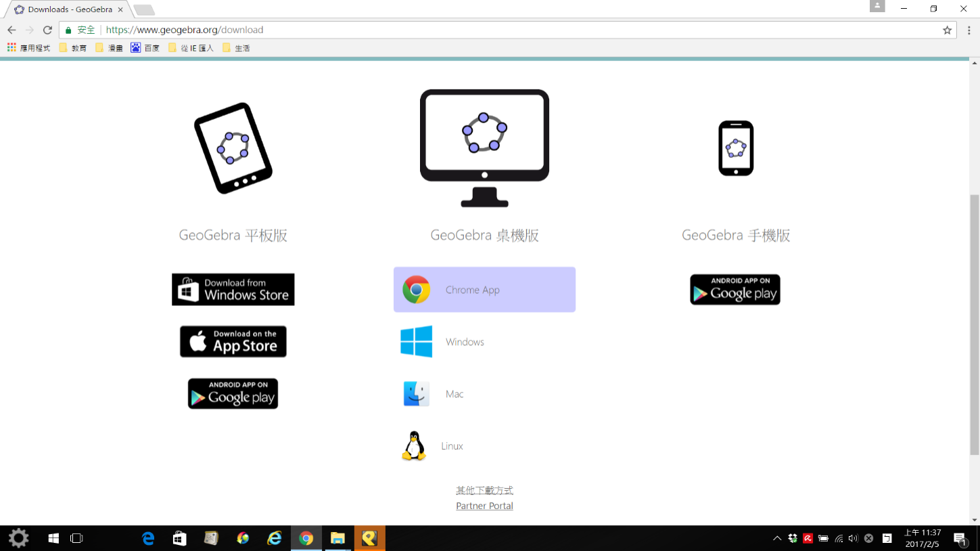Click the Chrome logo icon
Viewport: 980px width, 551px height.
click(416, 290)
